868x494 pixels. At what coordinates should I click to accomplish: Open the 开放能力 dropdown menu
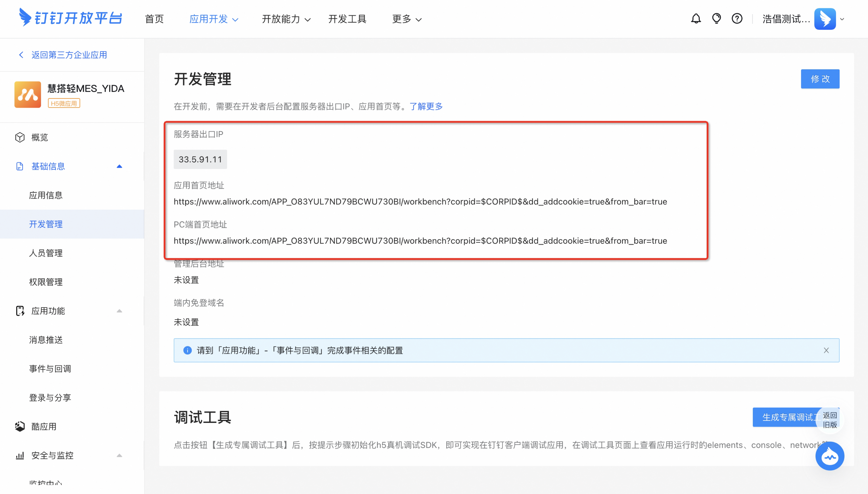coord(286,19)
